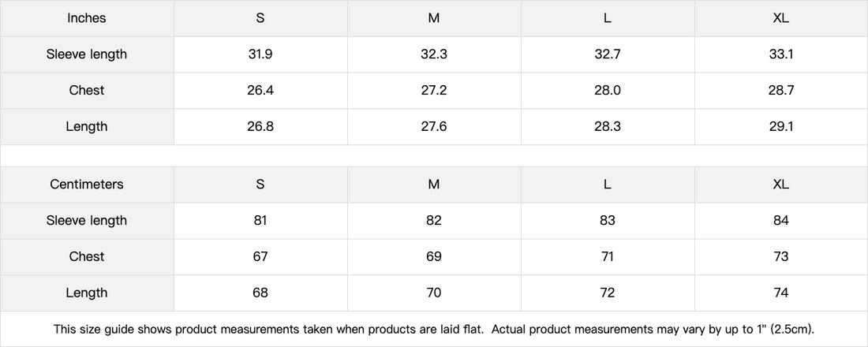Screen dimensions: 868x347
Task: Click the "Inches" table header cell
Action: coord(87,18)
